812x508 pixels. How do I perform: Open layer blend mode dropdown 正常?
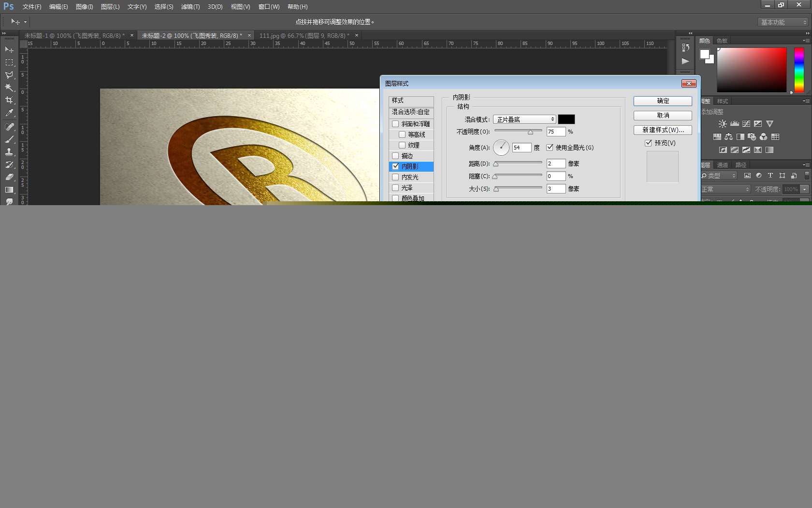(725, 189)
